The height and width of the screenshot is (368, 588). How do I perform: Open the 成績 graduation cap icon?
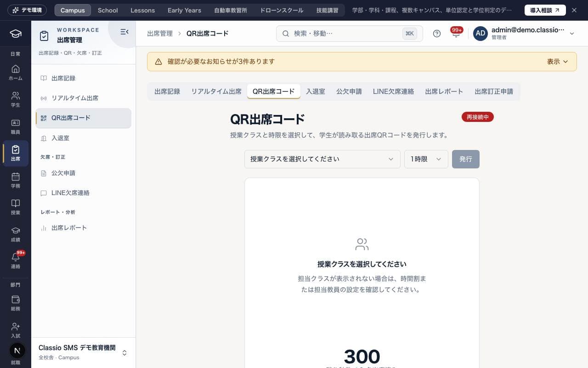click(16, 234)
